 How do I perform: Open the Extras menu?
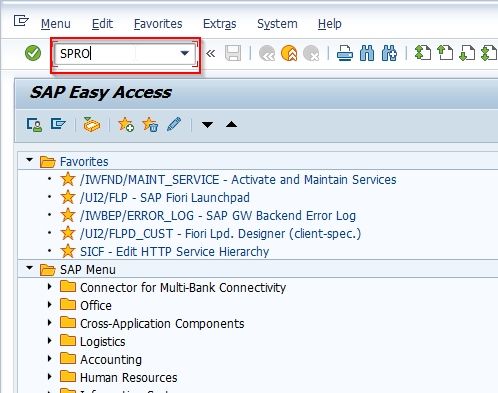220,24
